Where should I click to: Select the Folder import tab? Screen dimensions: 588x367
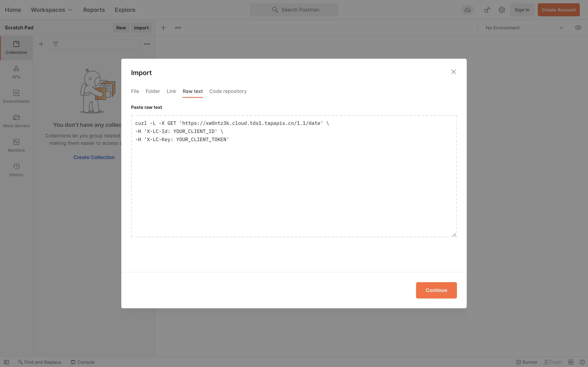(153, 91)
